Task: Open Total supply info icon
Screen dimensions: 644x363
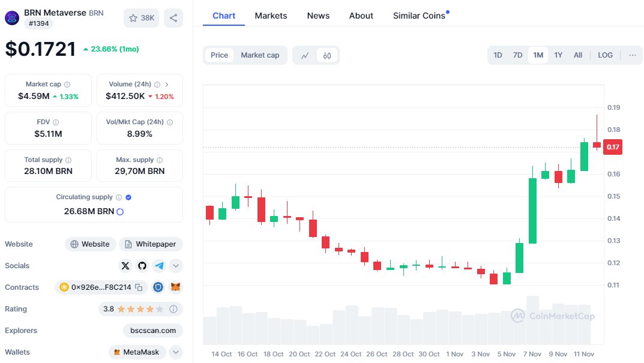Action: [x=68, y=160]
